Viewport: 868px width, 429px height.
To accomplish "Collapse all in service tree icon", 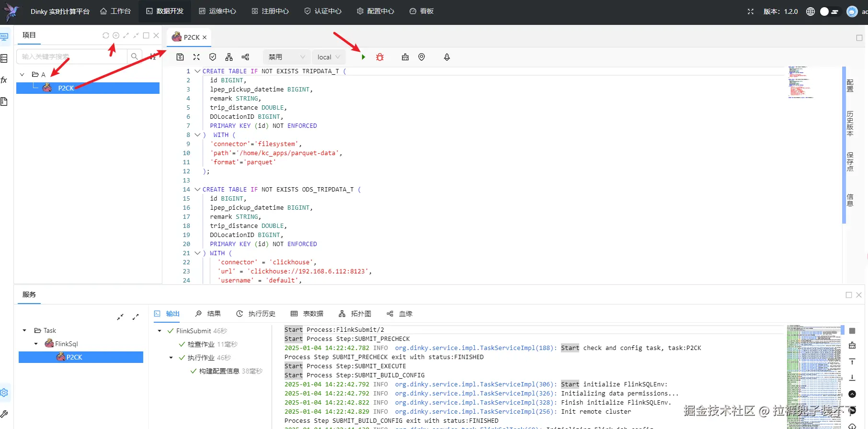I will 120,317.
